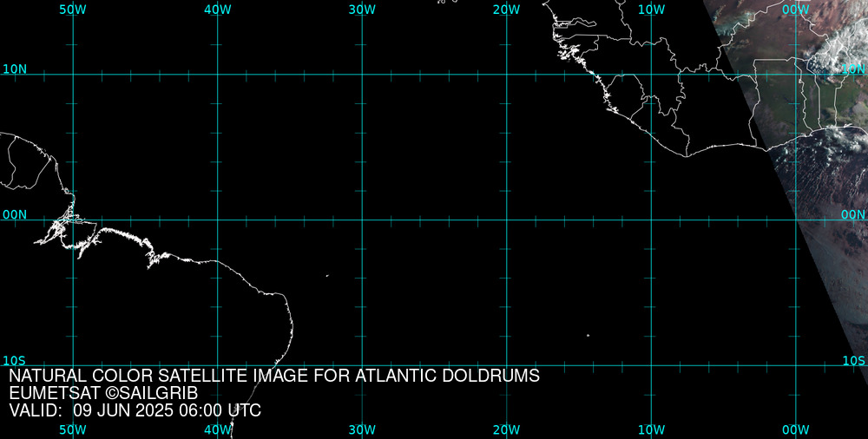Viewport: 868px width, 439px height.
Task: Click the Ascension Island dot east of 20W
Action: (588, 335)
